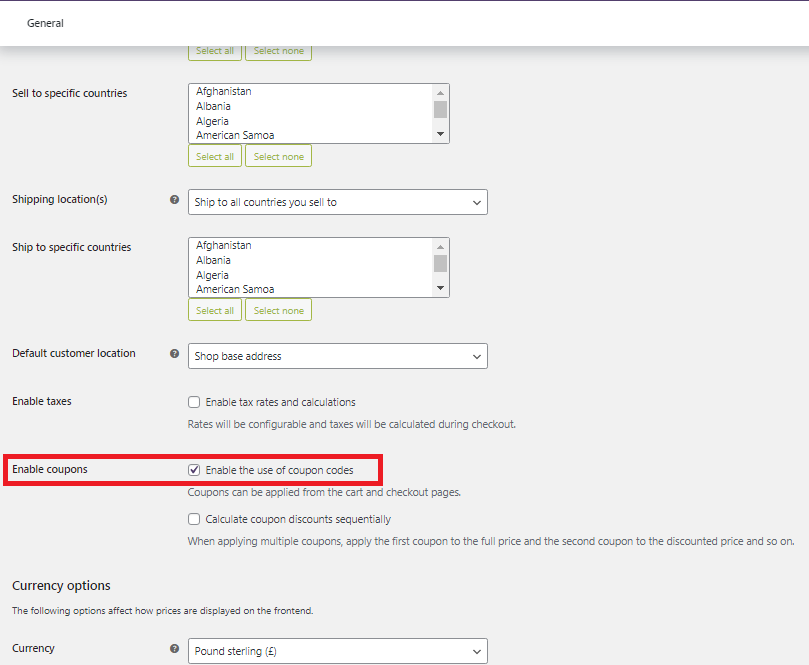Click Select all under Ship to specific countries
This screenshot has width=809, height=665.
point(215,311)
